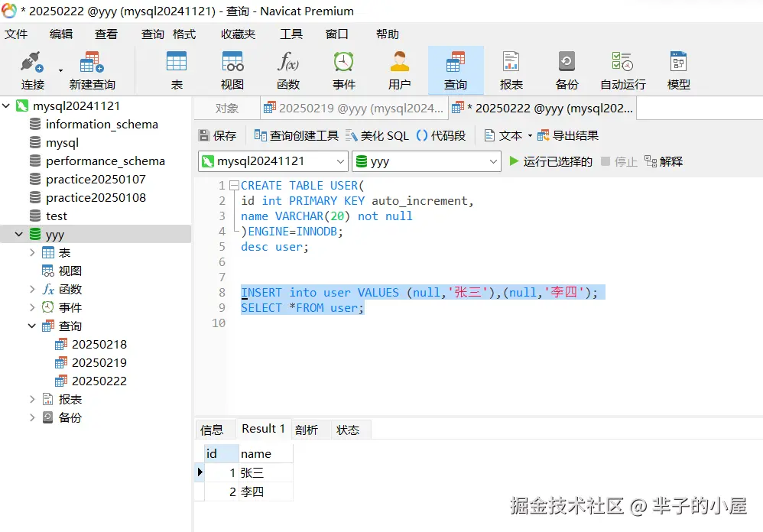This screenshot has width=763, height=532.
Task: Expand the 函数 node under yyy
Action: [32, 290]
